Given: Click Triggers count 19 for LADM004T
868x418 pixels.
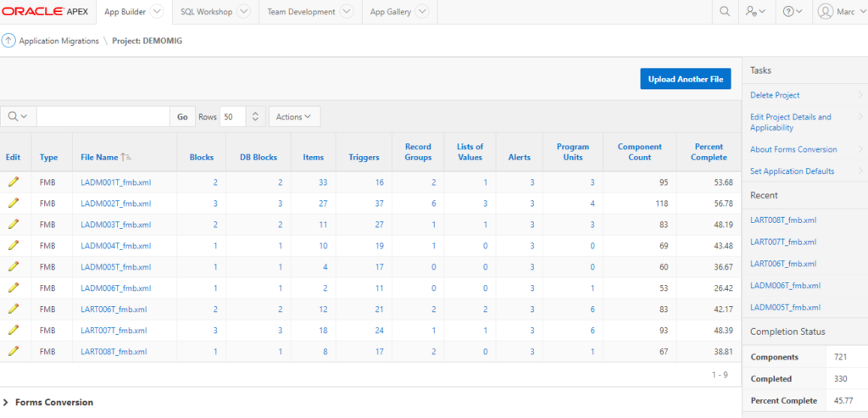Looking at the screenshot, I should click(x=379, y=245).
